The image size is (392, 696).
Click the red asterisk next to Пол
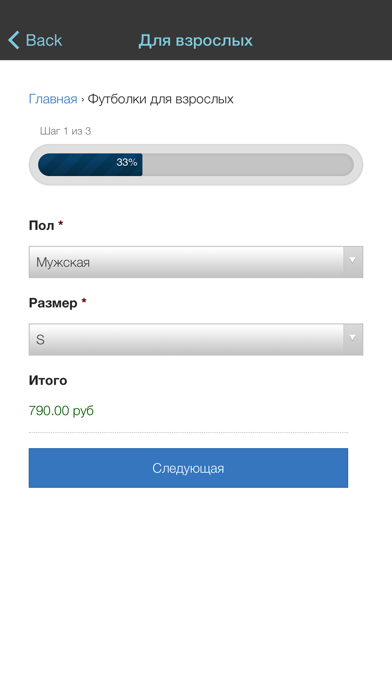coord(61,224)
